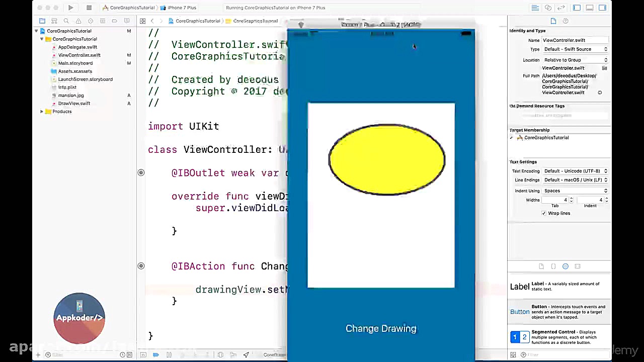Toggle the Wrap lines checkbox
644x362 pixels.
pos(544,213)
